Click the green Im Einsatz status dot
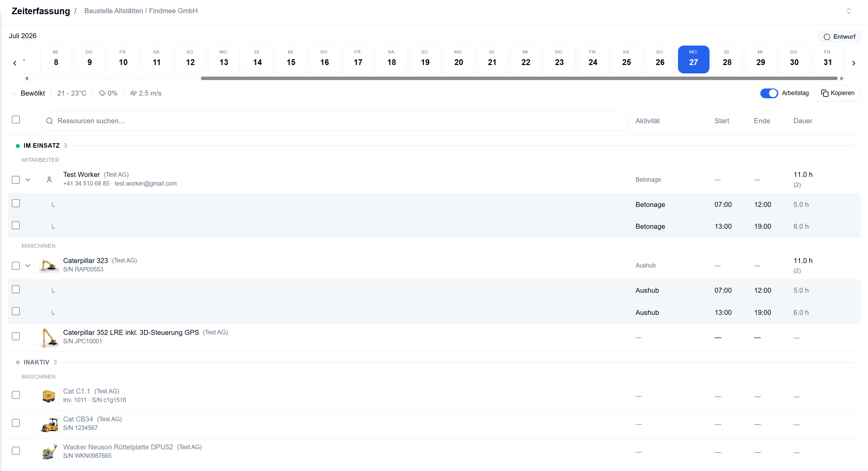The width and height of the screenshot is (868, 471). [x=18, y=146]
